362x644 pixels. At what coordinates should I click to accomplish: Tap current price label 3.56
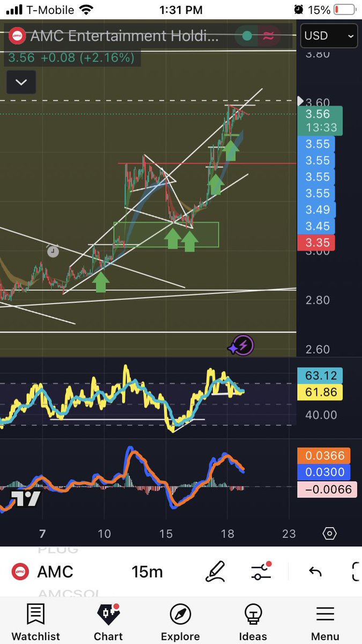[x=321, y=114]
